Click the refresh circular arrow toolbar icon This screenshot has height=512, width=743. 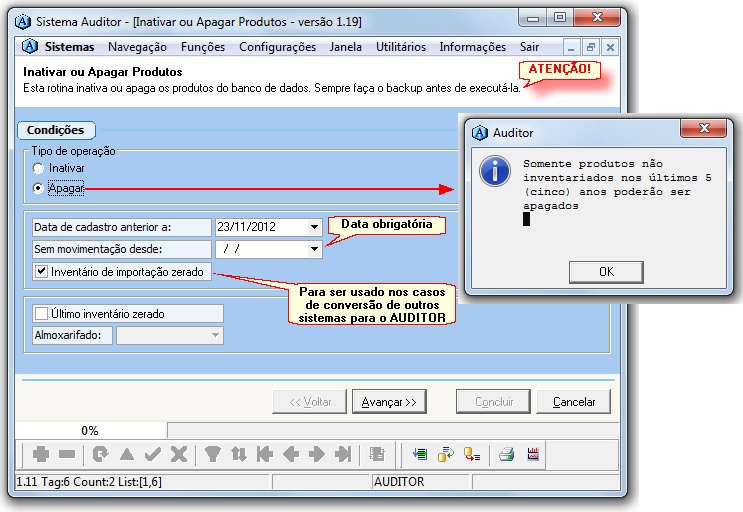100,454
